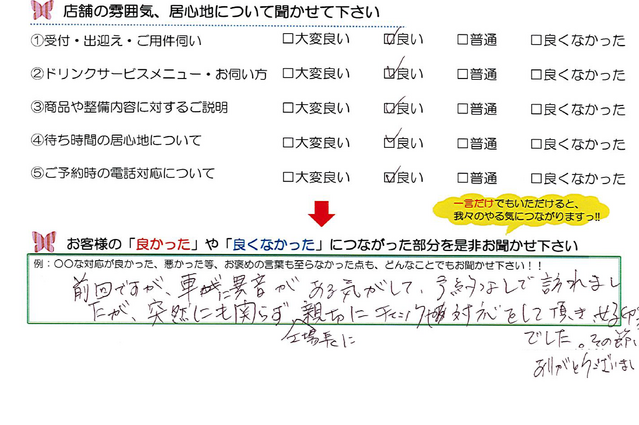The height and width of the screenshot is (425, 639).
Task: Check 大変良い for ③商品や整備内容
Action: click(288, 108)
